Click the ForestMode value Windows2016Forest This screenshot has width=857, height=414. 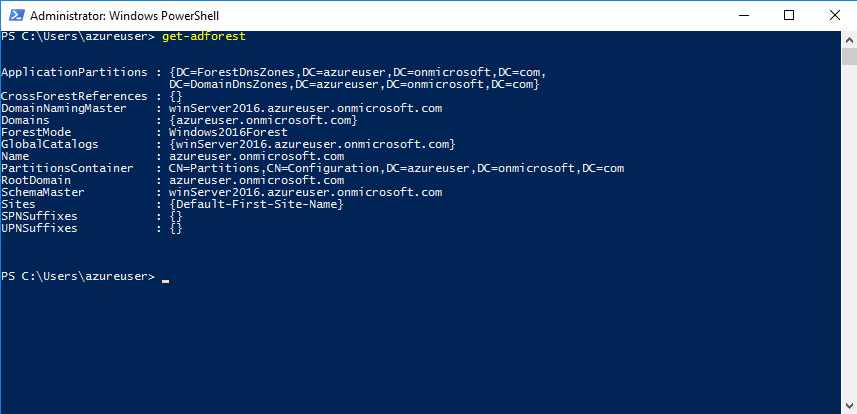coord(228,132)
